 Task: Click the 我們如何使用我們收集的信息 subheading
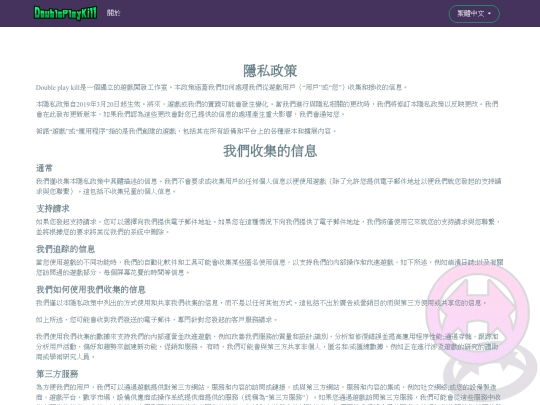pos(91,289)
